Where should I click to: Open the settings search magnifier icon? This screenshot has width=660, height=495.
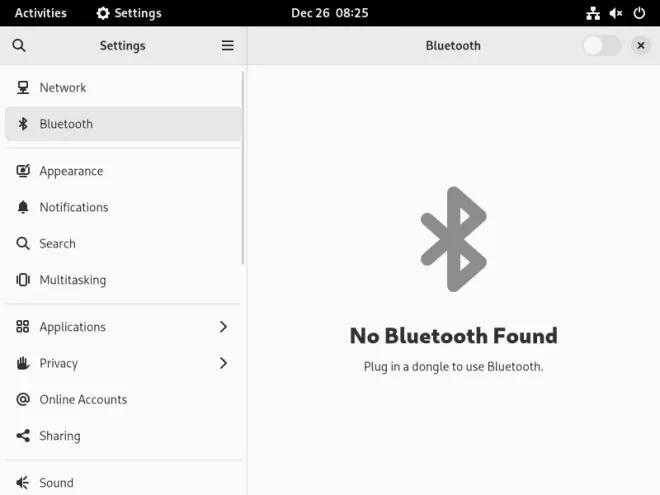point(19,45)
